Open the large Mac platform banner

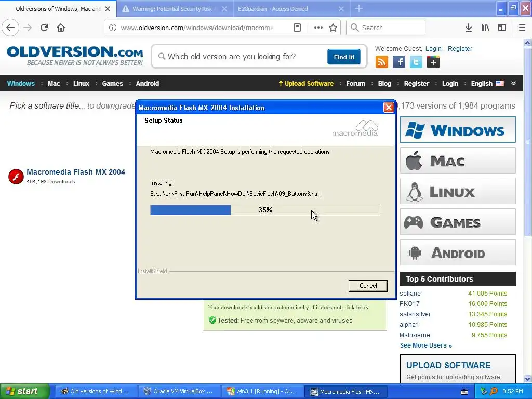coord(458,161)
